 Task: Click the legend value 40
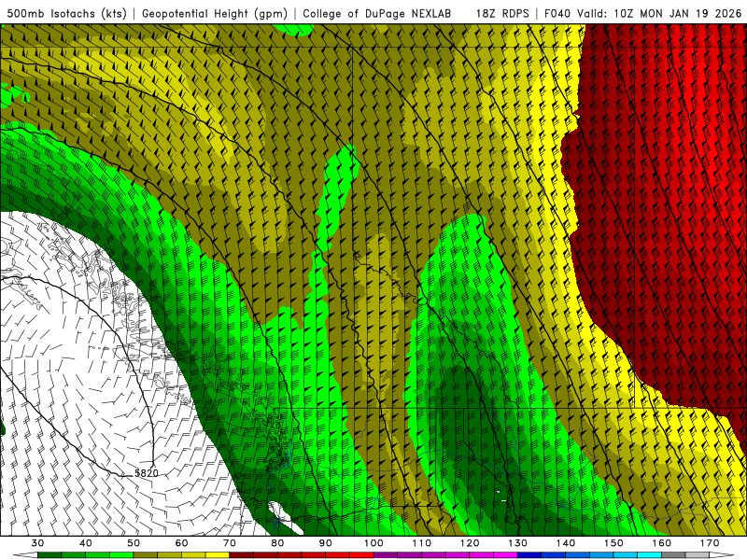(86, 543)
